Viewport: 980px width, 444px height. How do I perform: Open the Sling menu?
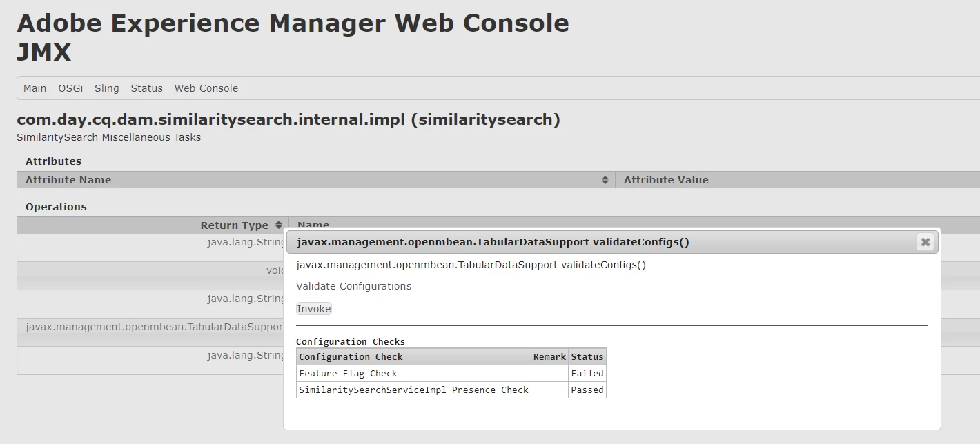107,88
